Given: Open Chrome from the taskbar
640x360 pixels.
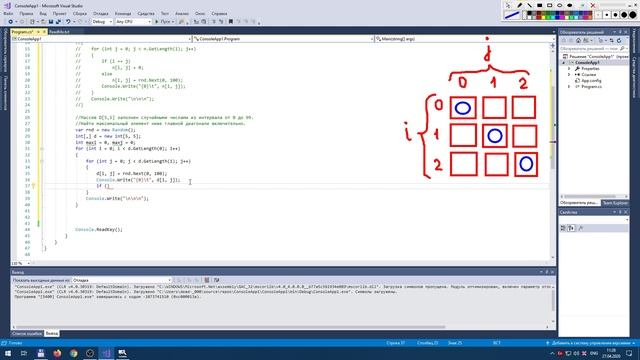Looking at the screenshot, I should pyautogui.click(x=73, y=353).
